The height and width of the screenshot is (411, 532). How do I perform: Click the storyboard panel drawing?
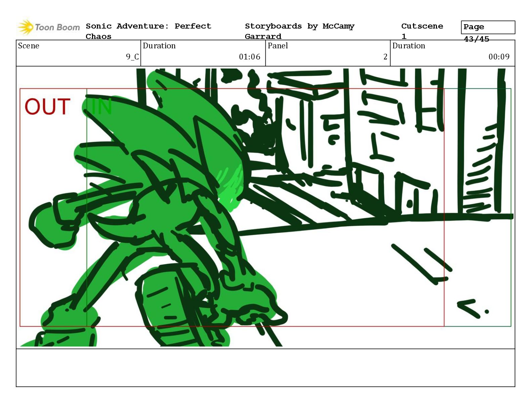tap(265, 208)
